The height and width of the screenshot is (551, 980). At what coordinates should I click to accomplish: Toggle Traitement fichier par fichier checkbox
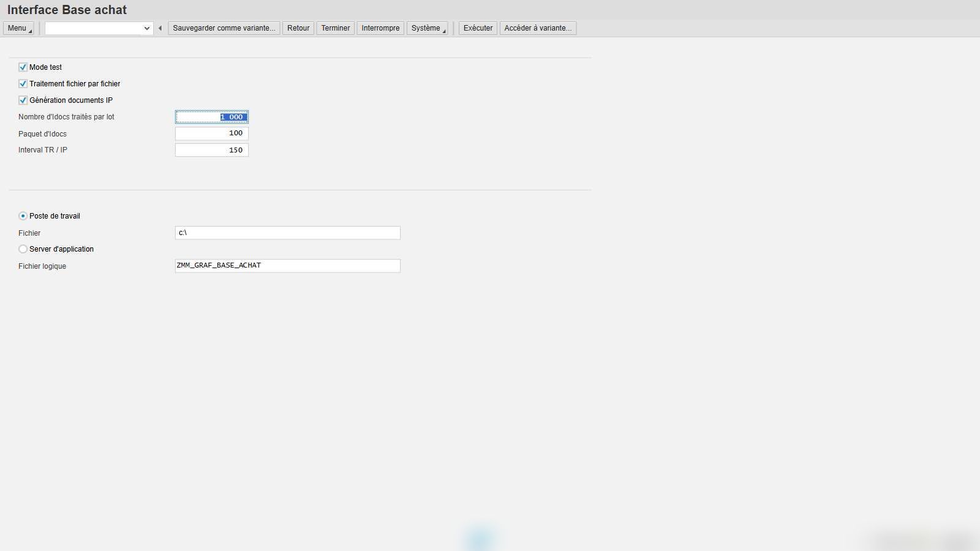tap(23, 84)
